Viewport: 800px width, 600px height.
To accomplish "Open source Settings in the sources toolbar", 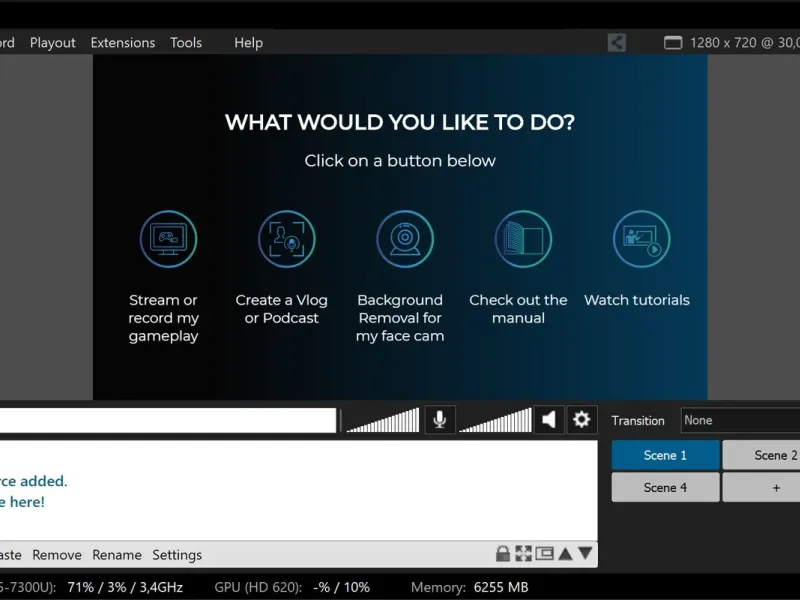I will [x=177, y=555].
